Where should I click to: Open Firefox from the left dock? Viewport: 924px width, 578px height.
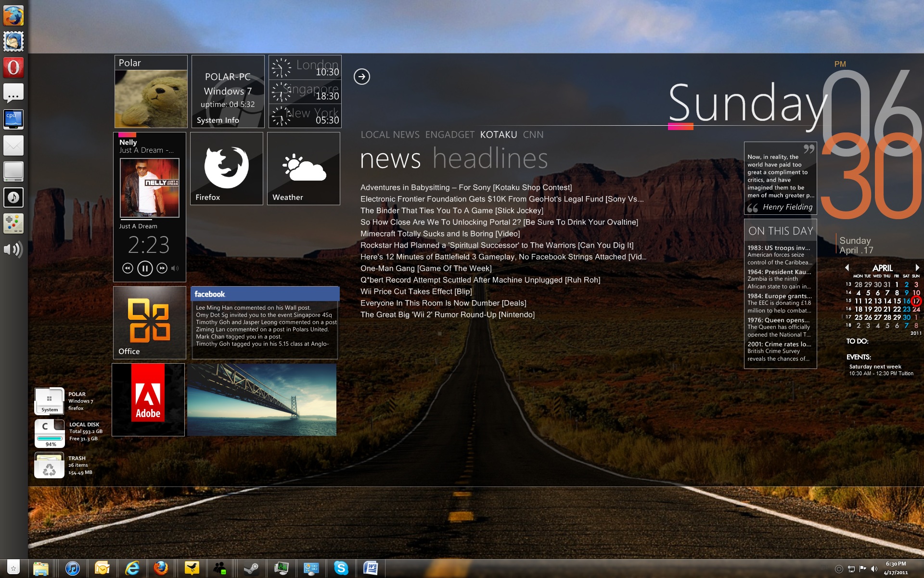[13, 15]
